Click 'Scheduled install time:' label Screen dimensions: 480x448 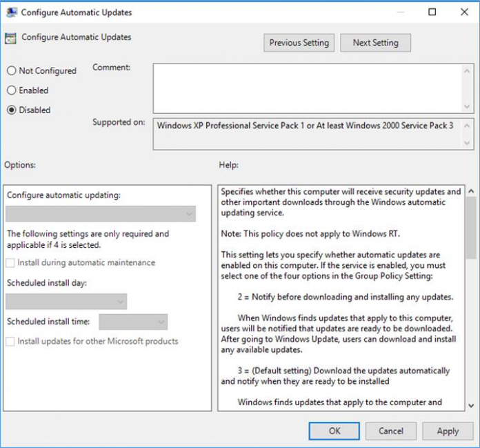pyautogui.click(x=48, y=322)
